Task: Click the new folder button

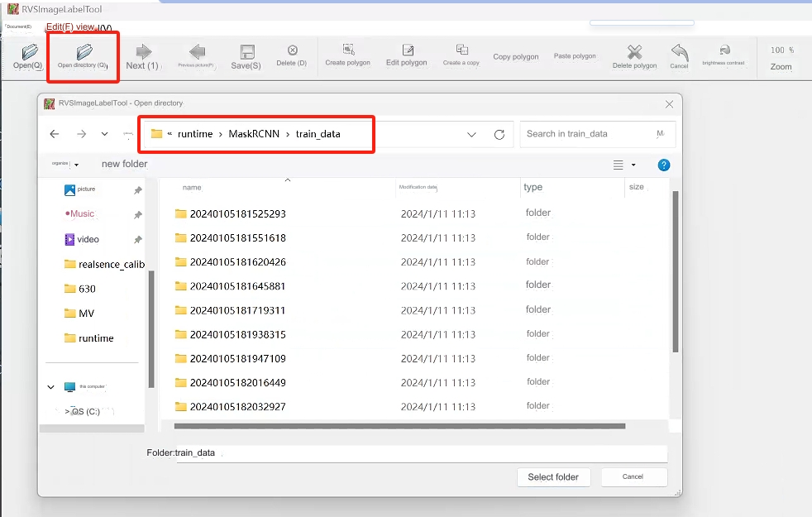Action: pyautogui.click(x=124, y=165)
